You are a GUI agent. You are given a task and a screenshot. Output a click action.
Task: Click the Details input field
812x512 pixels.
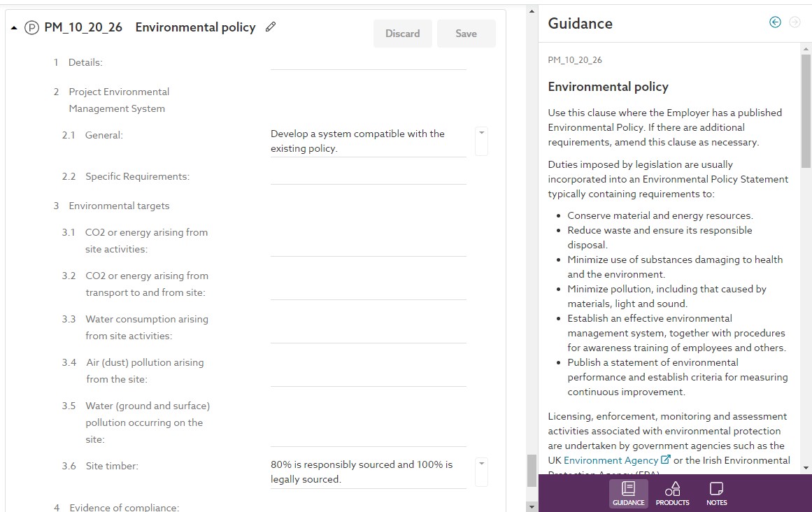point(368,62)
